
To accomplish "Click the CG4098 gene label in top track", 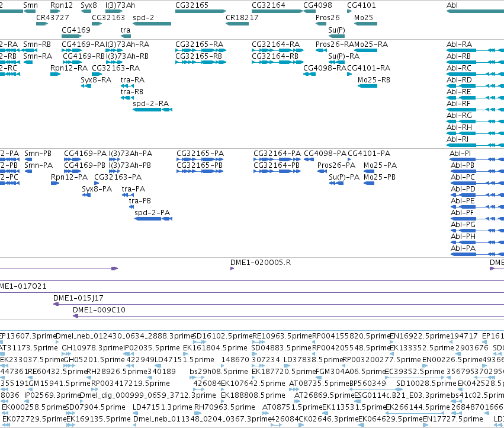I will pyautogui.click(x=317, y=5).
